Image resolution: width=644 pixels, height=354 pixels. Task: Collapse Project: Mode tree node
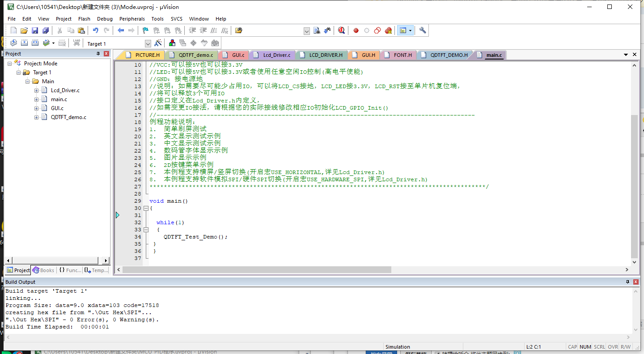[x=9, y=64]
